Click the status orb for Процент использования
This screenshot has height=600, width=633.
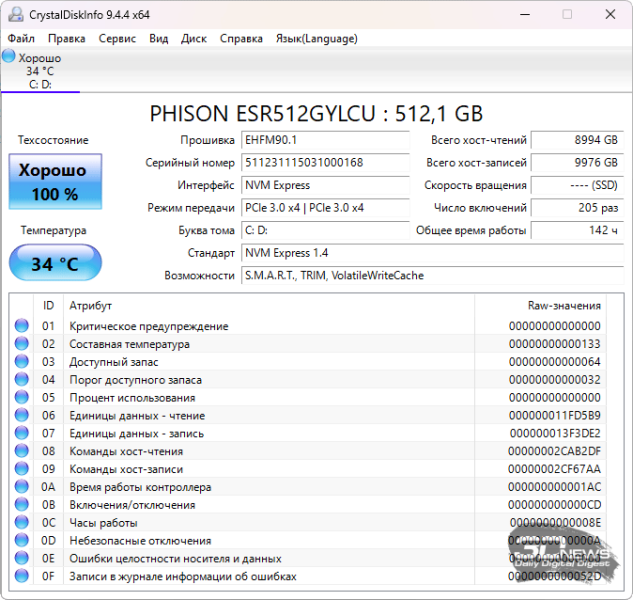[22, 398]
